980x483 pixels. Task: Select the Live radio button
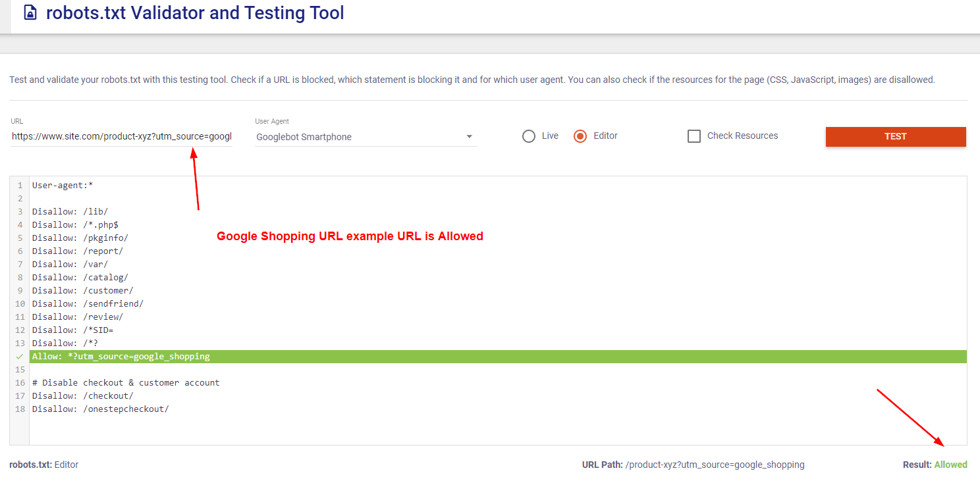(529, 136)
